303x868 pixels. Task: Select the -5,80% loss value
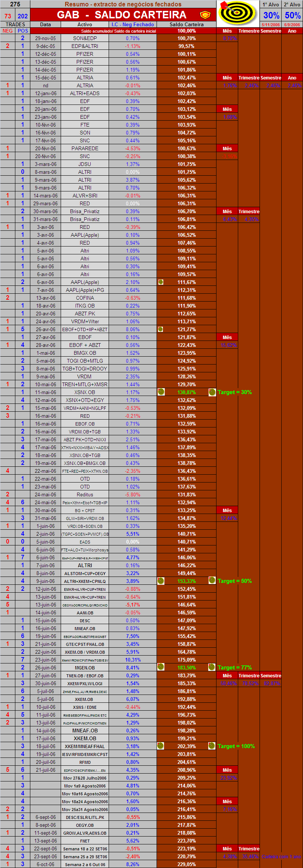pyautogui.click(x=133, y=495)
